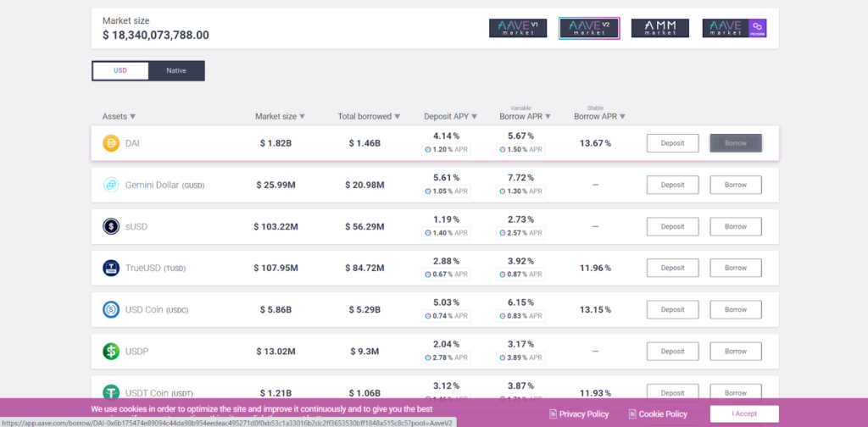Viewport: 868px width, 427px height.
Task: Sort by Market size column
Action: [x=280, y=116]
